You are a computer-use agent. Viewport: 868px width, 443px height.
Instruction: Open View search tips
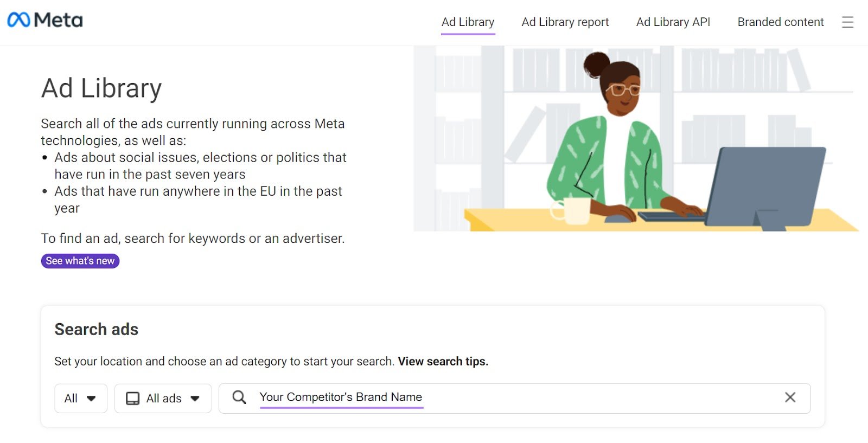442,361
